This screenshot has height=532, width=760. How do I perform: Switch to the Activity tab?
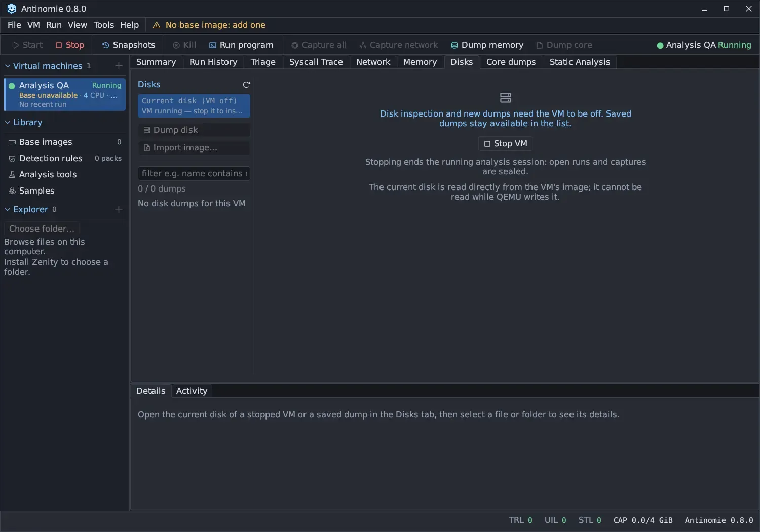[192, 391]
